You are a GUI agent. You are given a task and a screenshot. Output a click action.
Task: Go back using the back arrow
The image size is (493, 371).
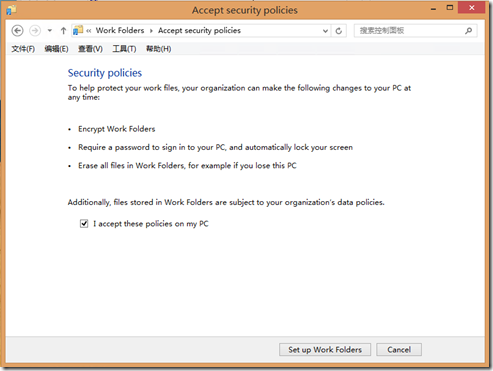click(17, 31)
